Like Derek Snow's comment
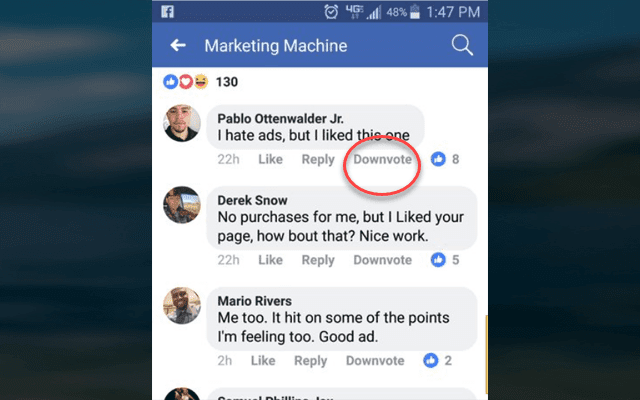Image resolution: width=640 pixels, height=400 pixels. pyautogui.click(x=270, y=260)
